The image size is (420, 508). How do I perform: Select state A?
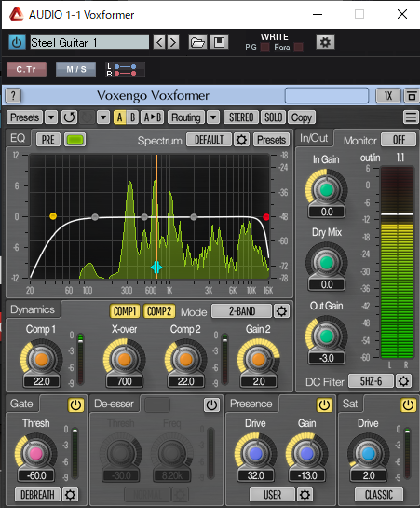click(119, 117)
